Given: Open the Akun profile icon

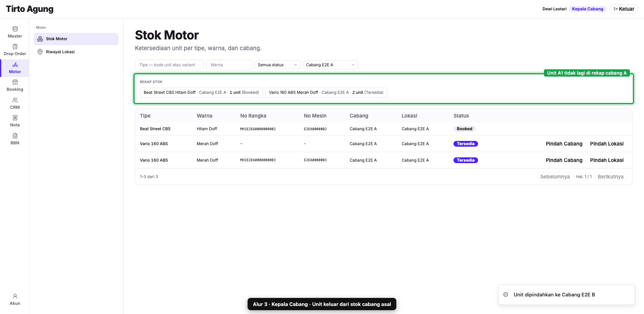Looking at the screenshot, I should pos(15,296).
